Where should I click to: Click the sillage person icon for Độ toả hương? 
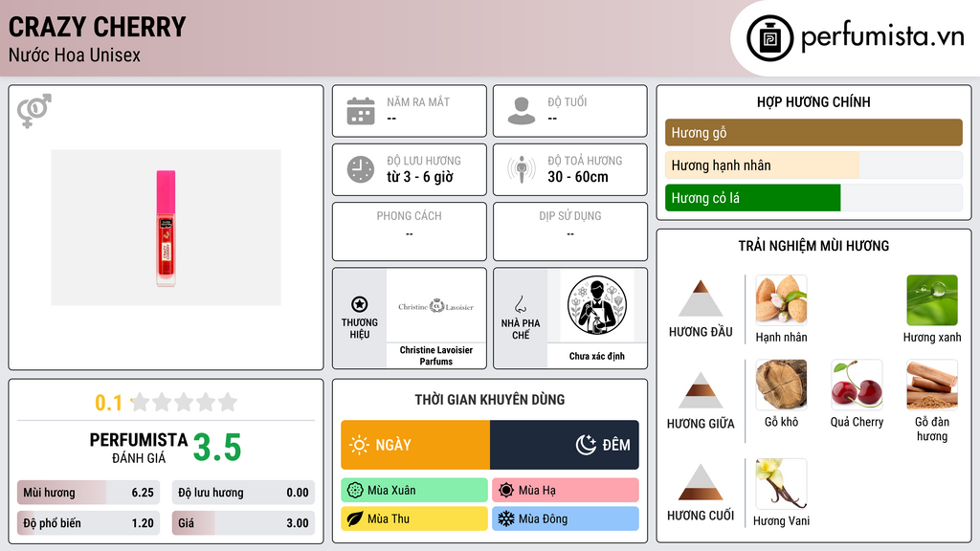pyautogui.click(x=522, y=169)
